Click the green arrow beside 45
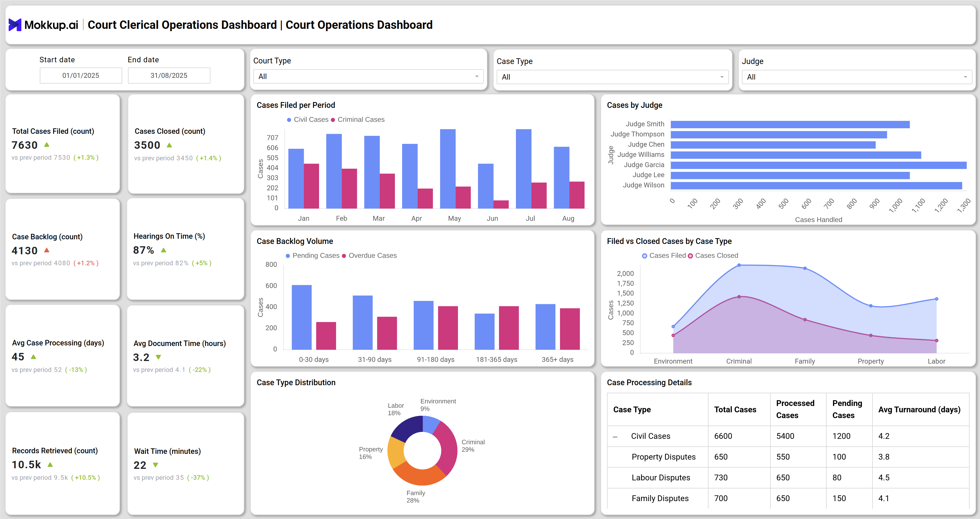 [x=33, y=357]
